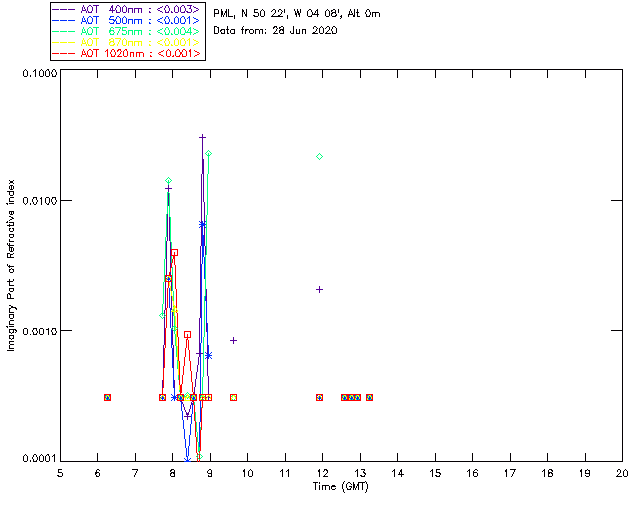This screenshot has height=512, width=640.
Task: Click the red square near 0.0010 around time 8.4
Action: (187, 334)
